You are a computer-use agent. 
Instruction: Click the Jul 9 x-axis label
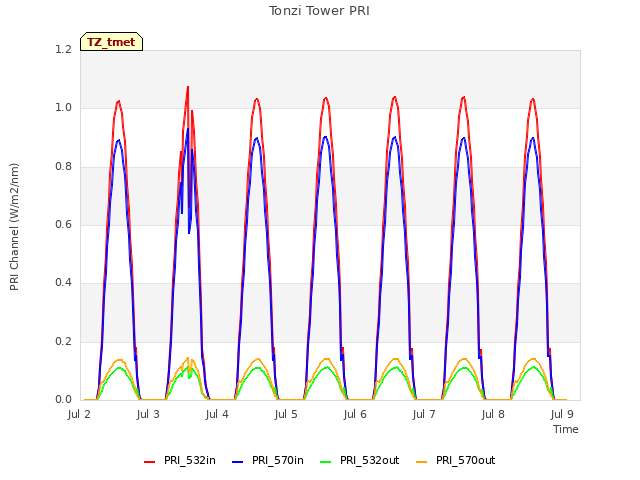(562, 414)
